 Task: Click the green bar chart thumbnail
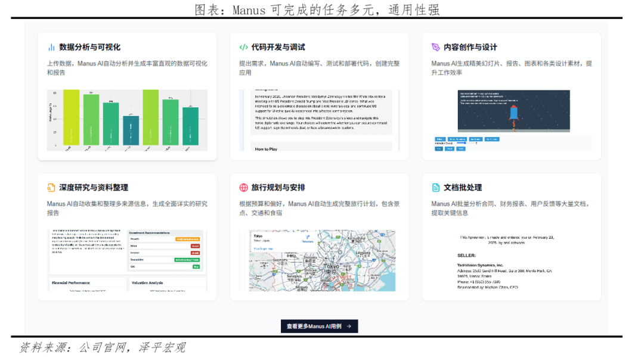coord(127,120)
